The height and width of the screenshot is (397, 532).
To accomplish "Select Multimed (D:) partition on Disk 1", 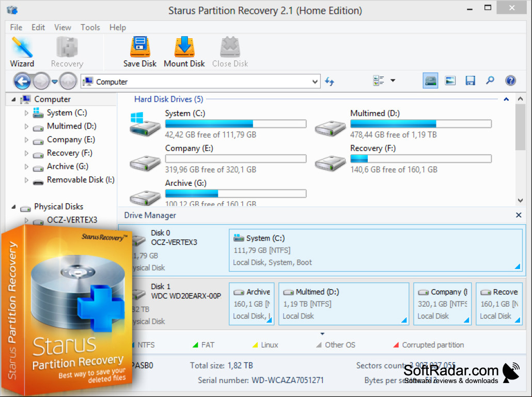I will (343, 304).
